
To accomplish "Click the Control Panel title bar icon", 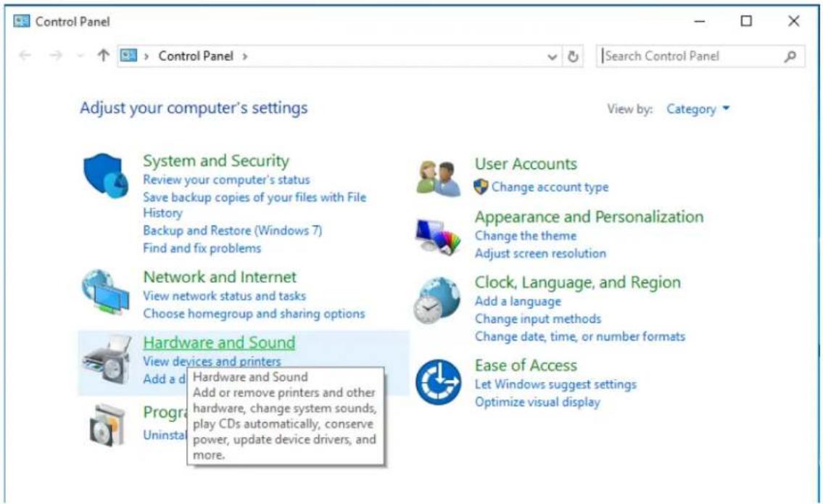I will pyautogui.click(x=22, y=22).
